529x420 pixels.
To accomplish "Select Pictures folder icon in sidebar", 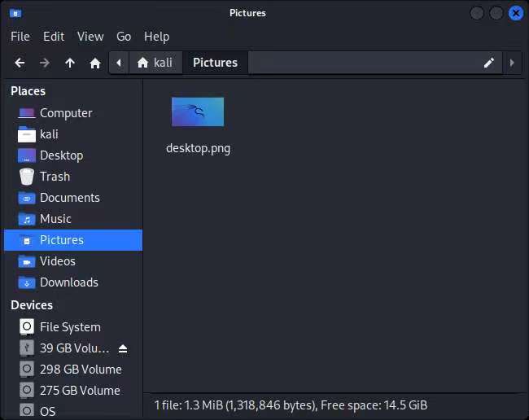I will click(27, 241).
